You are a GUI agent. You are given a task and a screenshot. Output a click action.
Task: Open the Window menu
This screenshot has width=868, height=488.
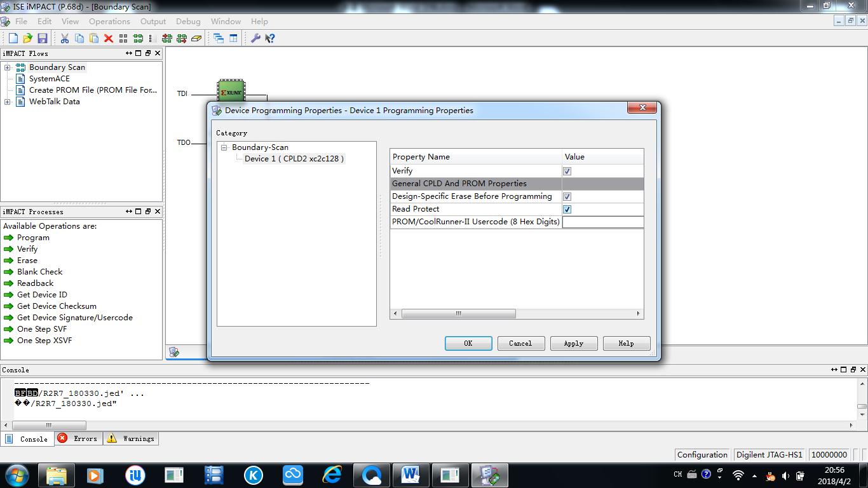pyautogui.click(x=226, y=21)
